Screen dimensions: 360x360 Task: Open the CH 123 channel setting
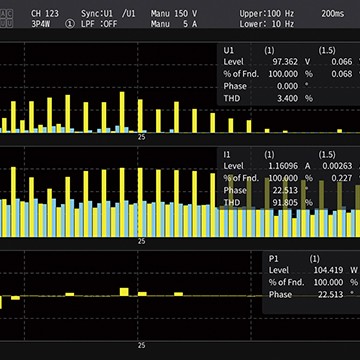point(45,14)
